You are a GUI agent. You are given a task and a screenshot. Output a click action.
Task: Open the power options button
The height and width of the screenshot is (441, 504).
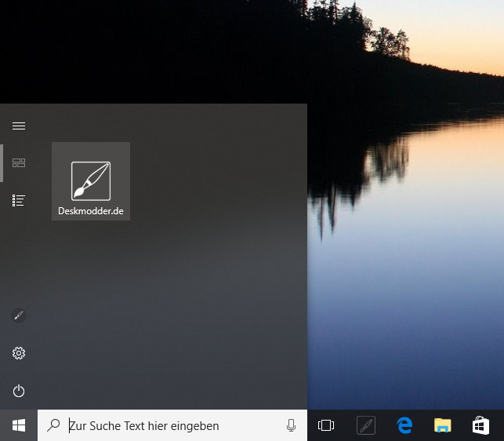click(19, 391)
